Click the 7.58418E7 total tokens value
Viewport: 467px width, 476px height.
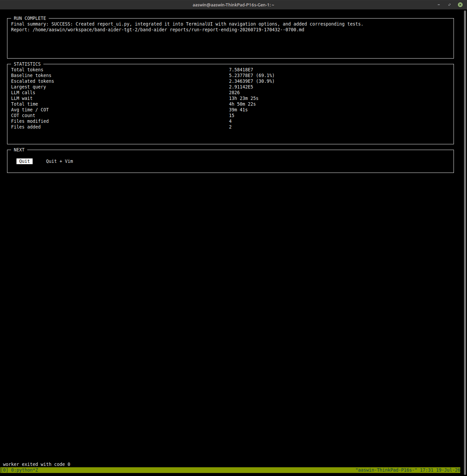pyautogui.click(x=241, y=70)
